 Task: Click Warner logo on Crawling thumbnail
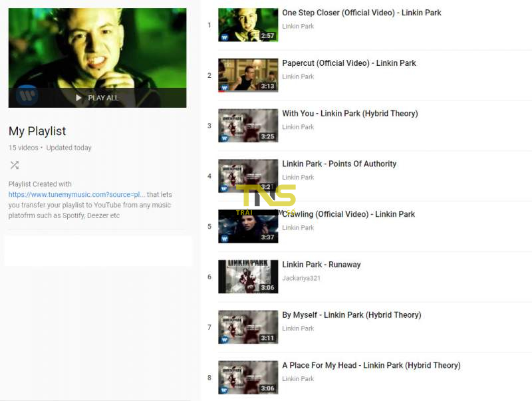pyautogui.click(x=224, y=239)
